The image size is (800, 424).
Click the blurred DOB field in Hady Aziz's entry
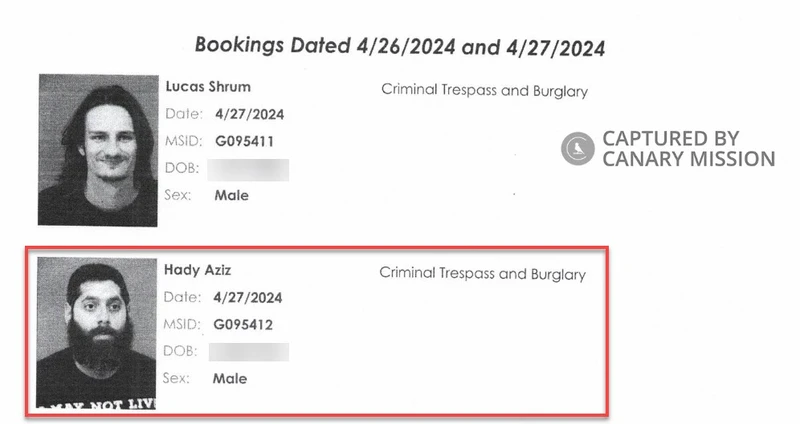click(x=248, y=352)
